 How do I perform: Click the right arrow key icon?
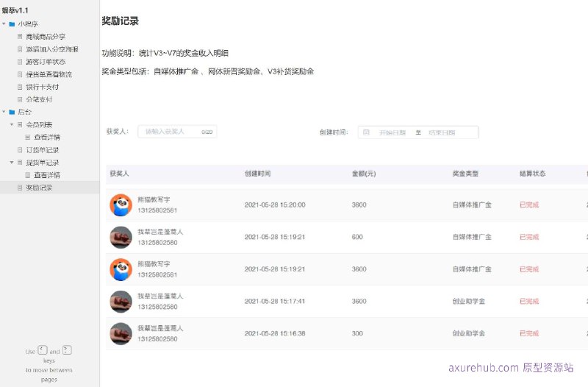(x=67, y=350)
